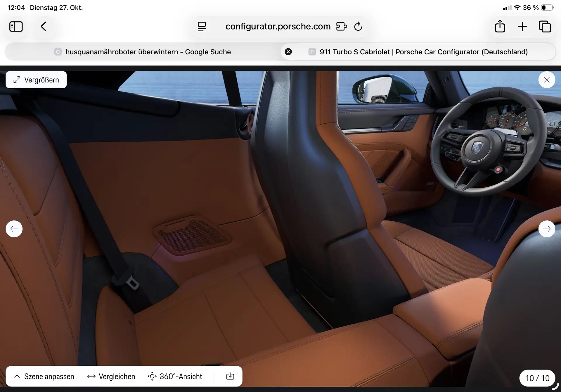This screenshot has height=392, width=561.
Task: Open the Safari share sheet
Action: click(500, 26)
